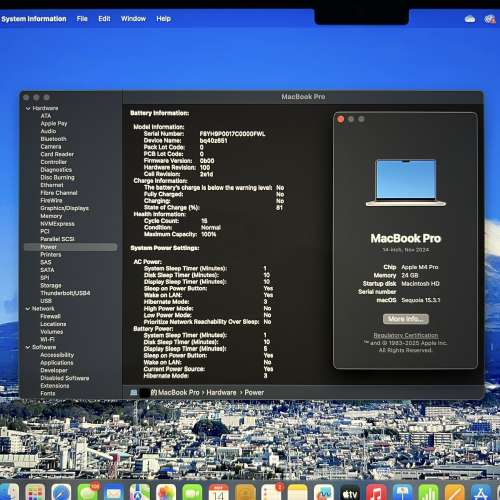This screenshot has height=500, width=500.
Task: Select Accessibility under Software
Action: [57, 355]
